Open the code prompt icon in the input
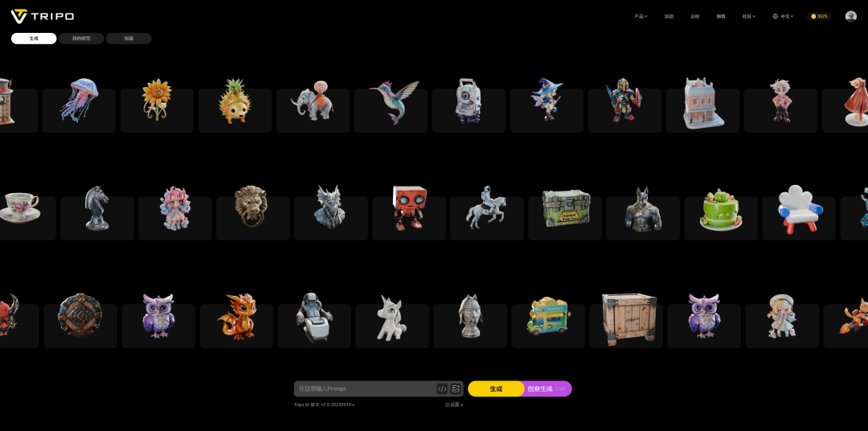The width and height of the screenshot is (868, 431). point(442,389)
